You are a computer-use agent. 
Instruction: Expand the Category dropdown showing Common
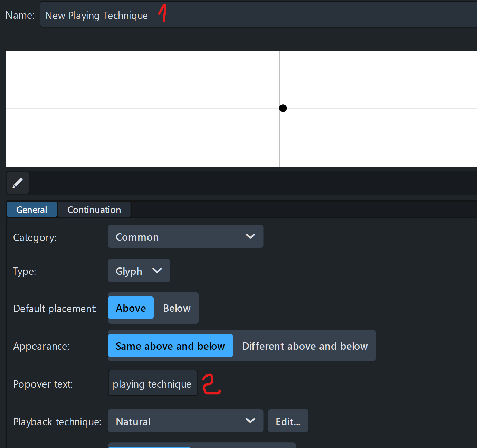click(185, 236)
